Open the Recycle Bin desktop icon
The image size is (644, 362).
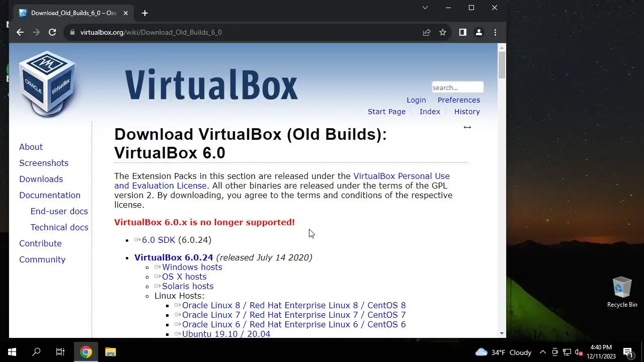coord(622,292)
